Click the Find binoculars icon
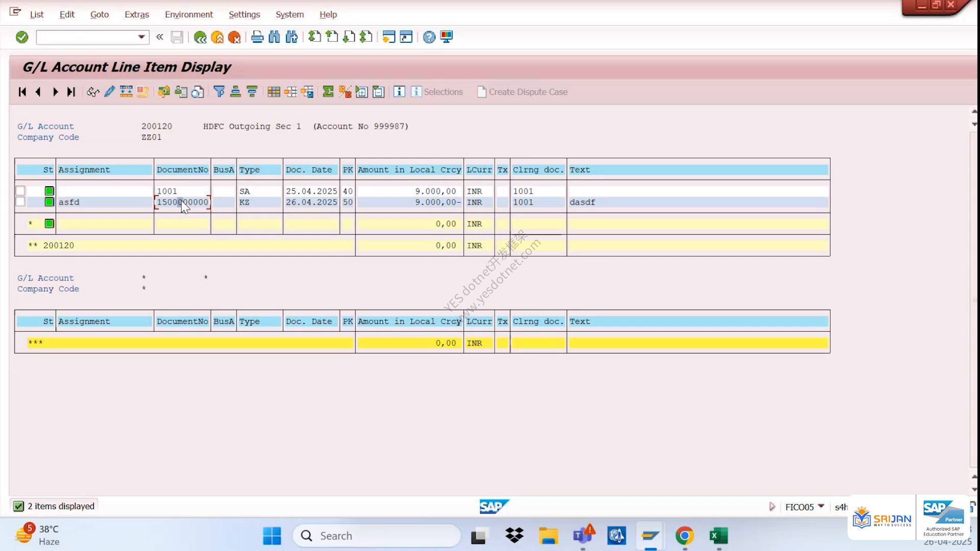980x551 pixels. coord(274,37)
